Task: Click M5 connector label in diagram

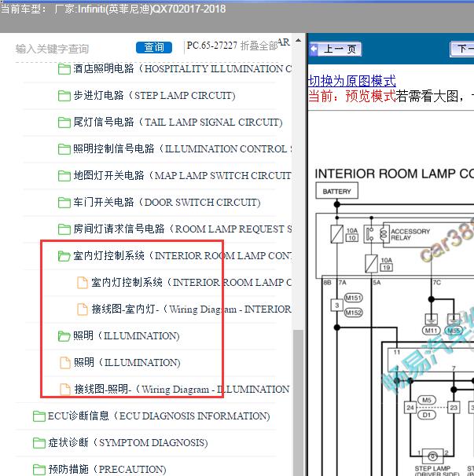Action: point(427,400)
